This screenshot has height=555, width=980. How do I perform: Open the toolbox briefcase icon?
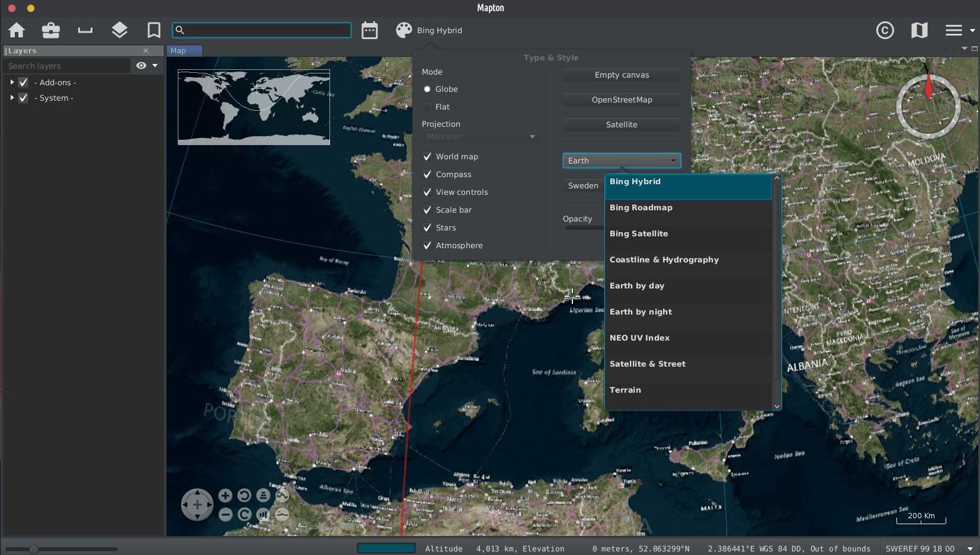point(51,30)
